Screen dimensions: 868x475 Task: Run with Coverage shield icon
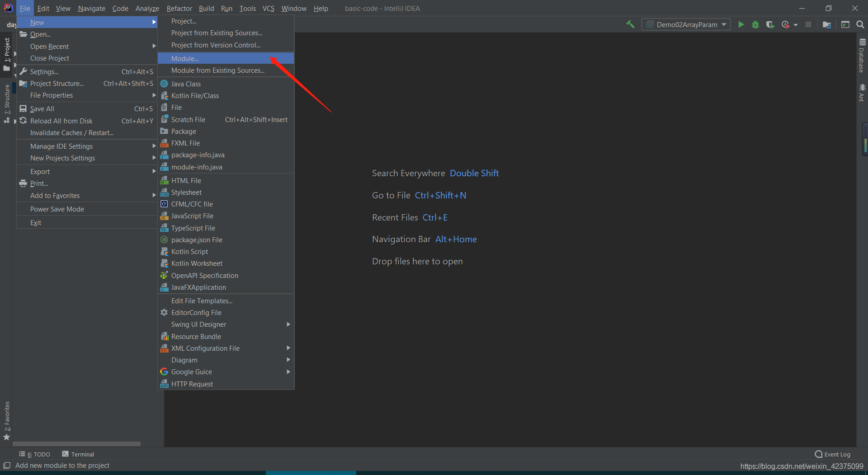tap(770, 24)
